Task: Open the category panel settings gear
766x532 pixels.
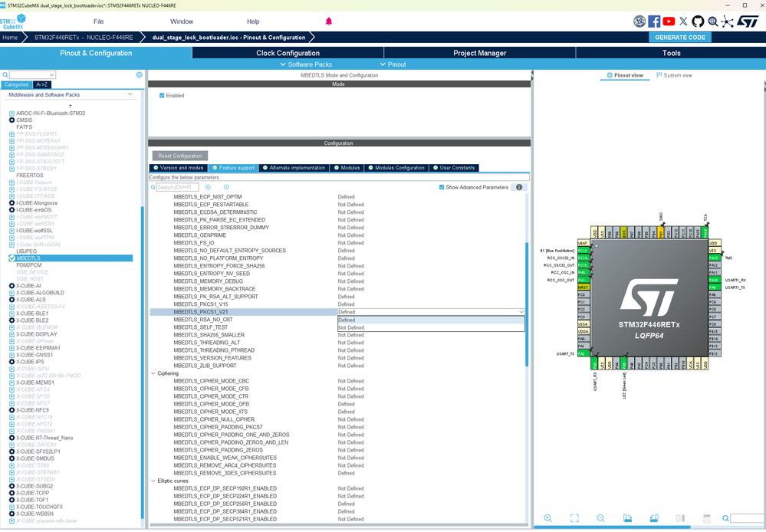Action: point(139,75)
